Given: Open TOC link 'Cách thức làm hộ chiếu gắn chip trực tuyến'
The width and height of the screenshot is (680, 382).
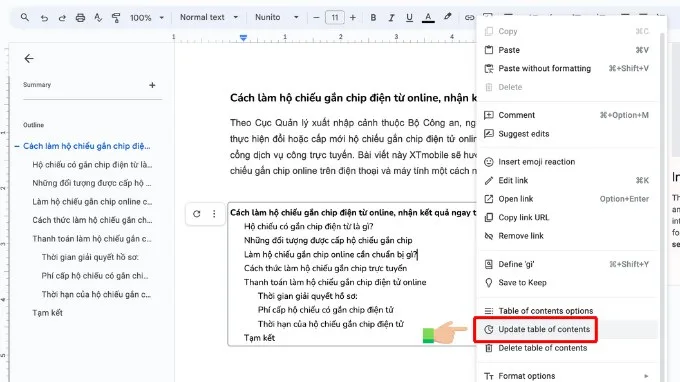Looking at the screenshot, I should click(325, 268).
